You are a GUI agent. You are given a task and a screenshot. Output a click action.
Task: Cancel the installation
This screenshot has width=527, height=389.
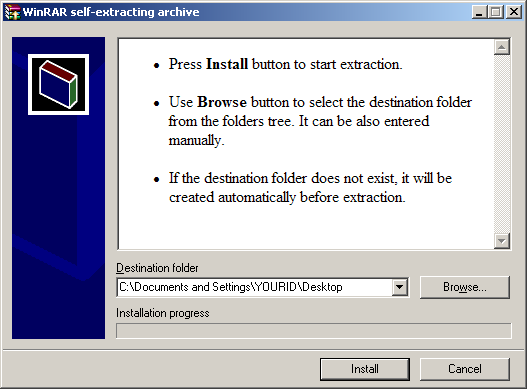[465, 369]
